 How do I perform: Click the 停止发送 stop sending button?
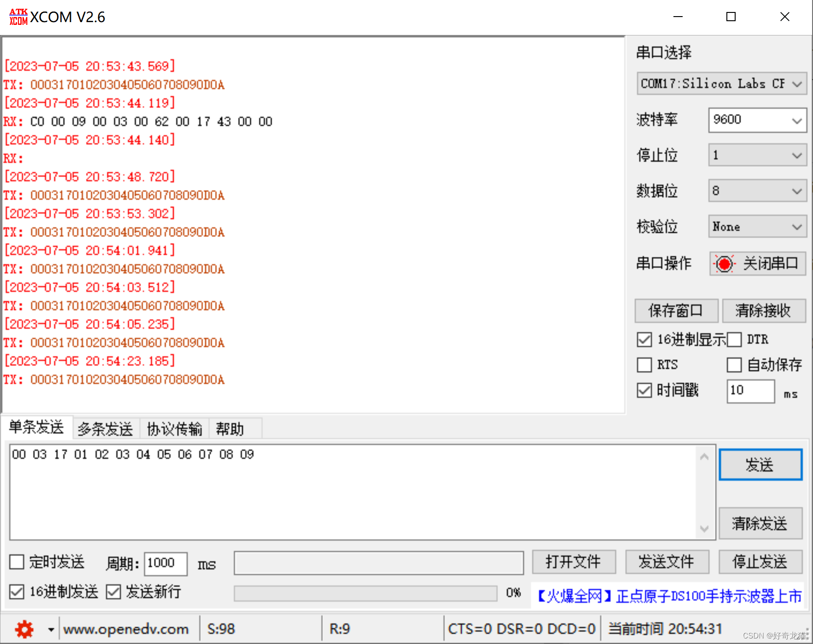[760, 562]
